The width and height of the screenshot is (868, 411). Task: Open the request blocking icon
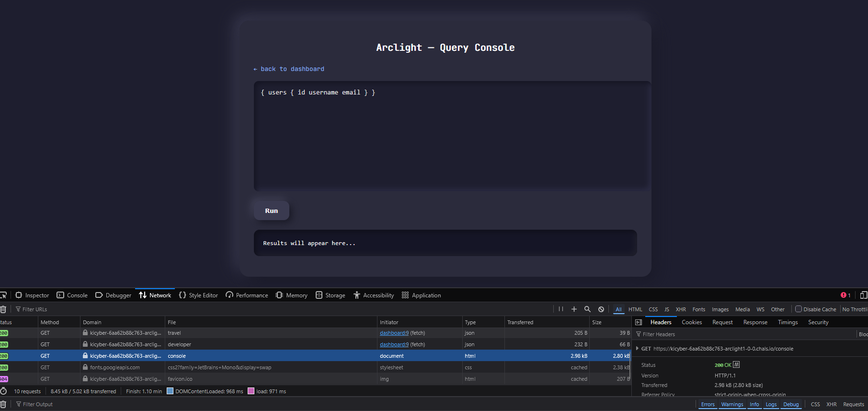pyautogui.click(x=601, y=309)
